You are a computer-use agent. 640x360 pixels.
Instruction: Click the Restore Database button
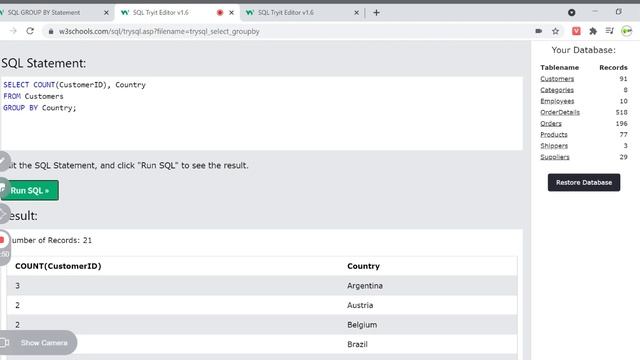click(584, 182)
